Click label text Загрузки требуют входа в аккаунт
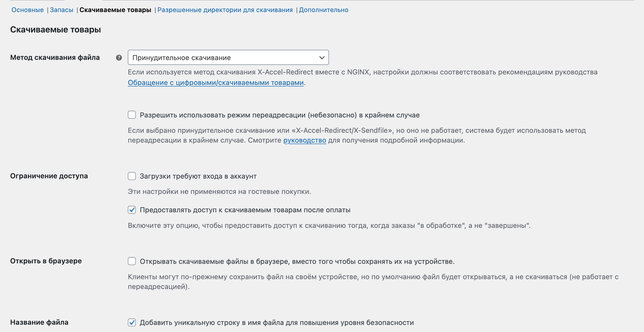 point(198,176)
